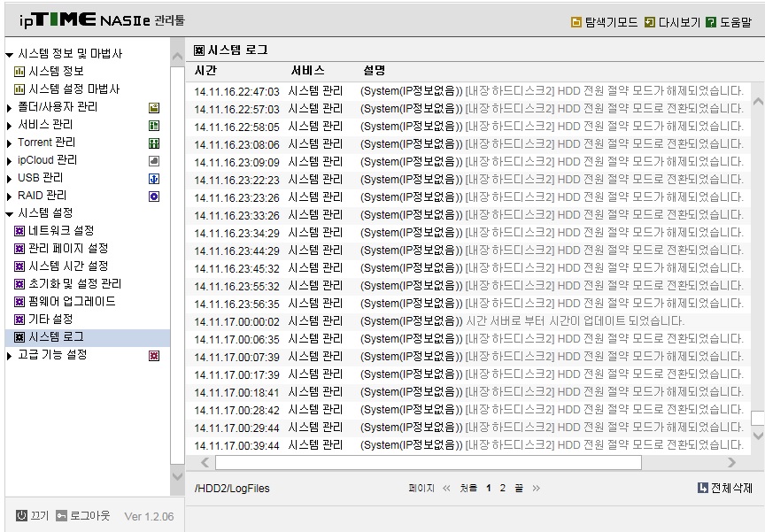Click the icon beside 네트워크 설정
This screenshot has height=532, width=765.
[x=19, y=231]
